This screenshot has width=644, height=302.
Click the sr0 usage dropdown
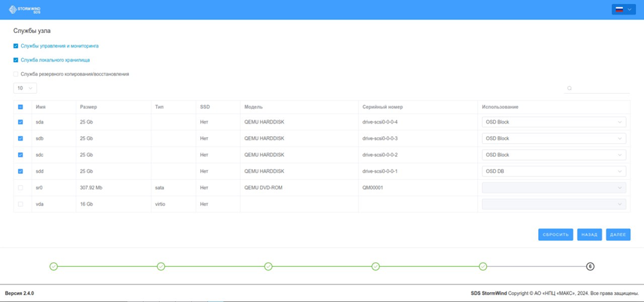tap(554, 188)
